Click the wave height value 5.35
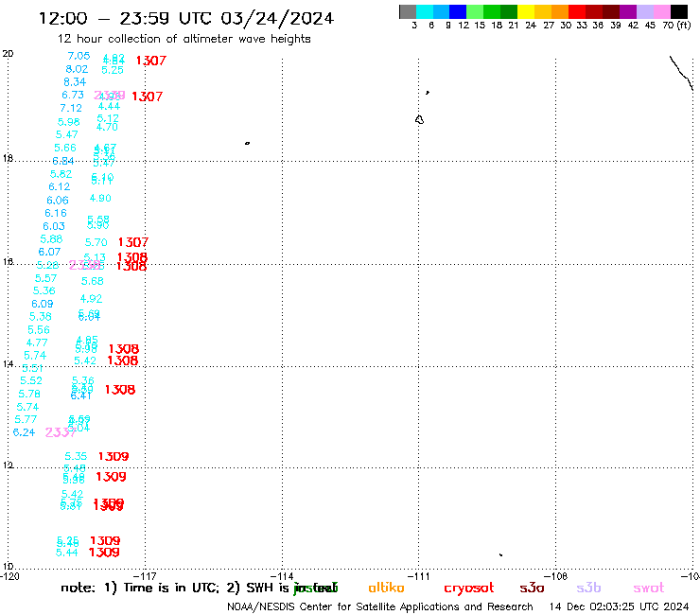Screen dimensions: 700x615 point(76,456)
